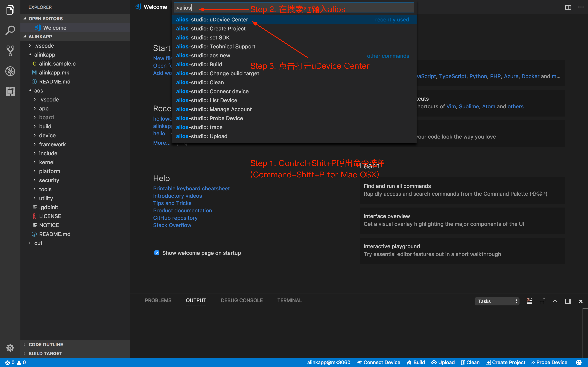Screen dimensions: 588x367
Task: Clear output using the clear icon
Action: (x=529, y=301)
